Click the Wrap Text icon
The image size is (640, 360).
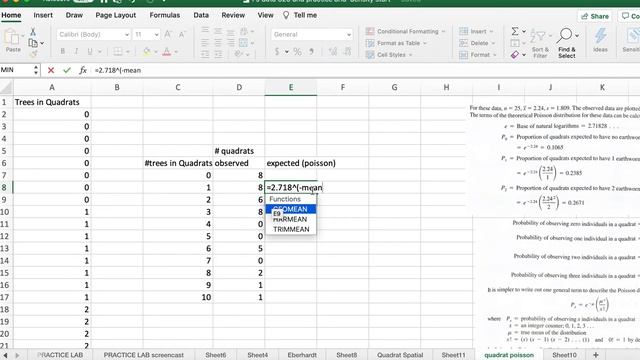pos(244,31)
